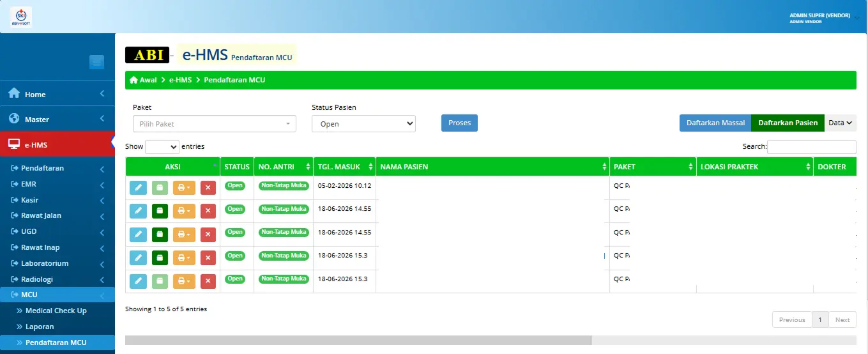Open the Laboratorium sidebar menu
The width and height of the screenshot is (868, 354).
coord(57,263)
